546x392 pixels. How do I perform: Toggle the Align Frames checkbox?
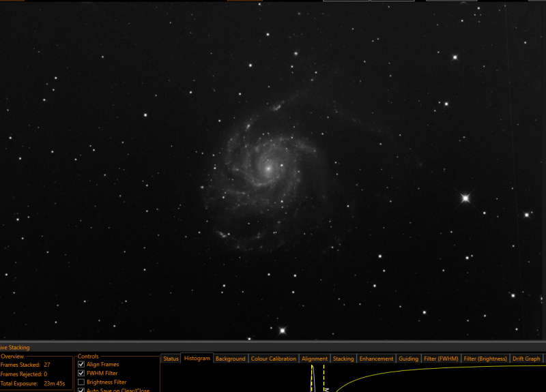coord(81,364)
